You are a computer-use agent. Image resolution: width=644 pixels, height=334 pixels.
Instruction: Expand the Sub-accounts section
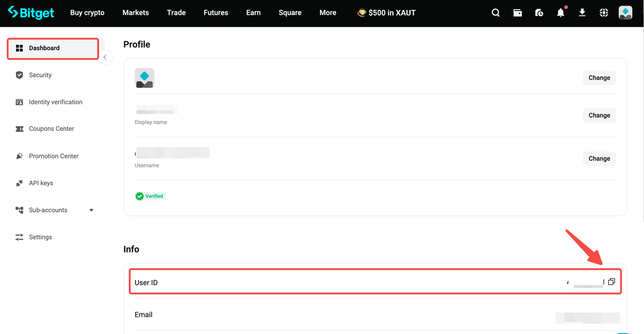point(91,210)
